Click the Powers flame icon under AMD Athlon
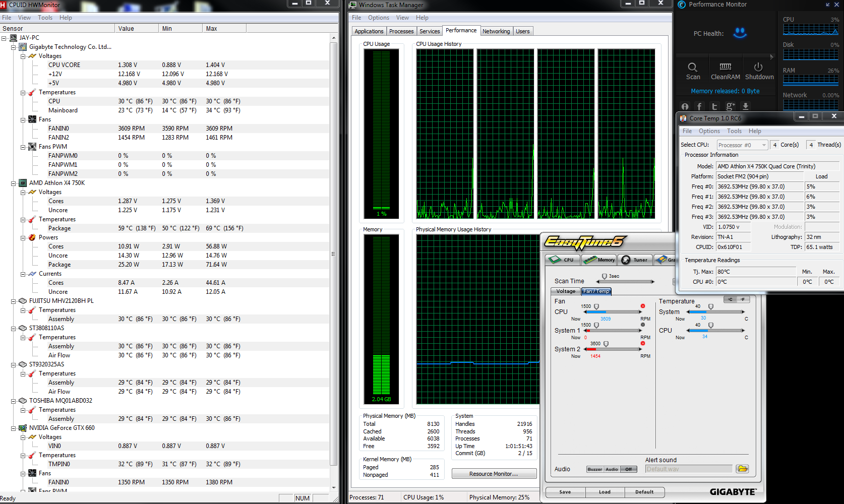The height and width of the screenshot is (504, 844). 32,237
